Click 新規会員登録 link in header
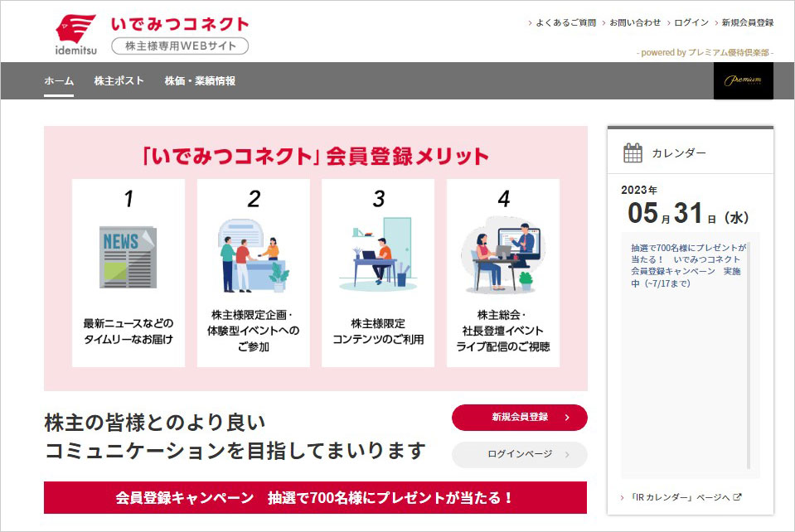 point(748,23)
